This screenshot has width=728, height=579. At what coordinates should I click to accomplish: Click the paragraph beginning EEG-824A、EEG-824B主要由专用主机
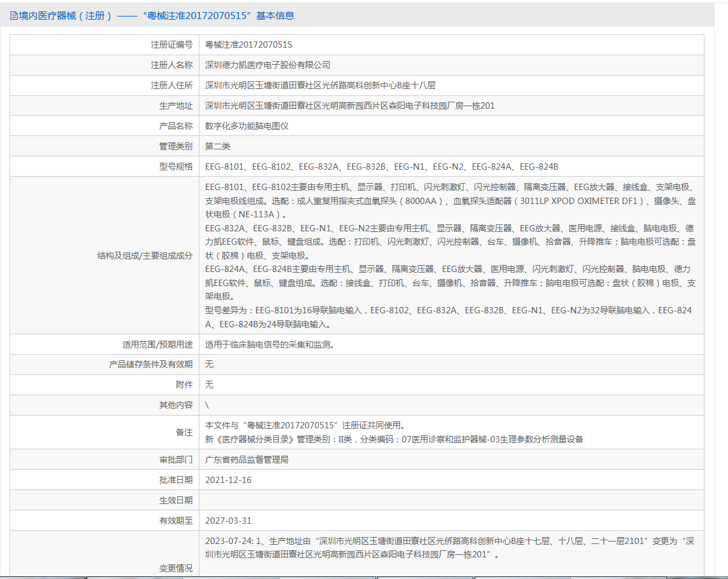[450, 283]
